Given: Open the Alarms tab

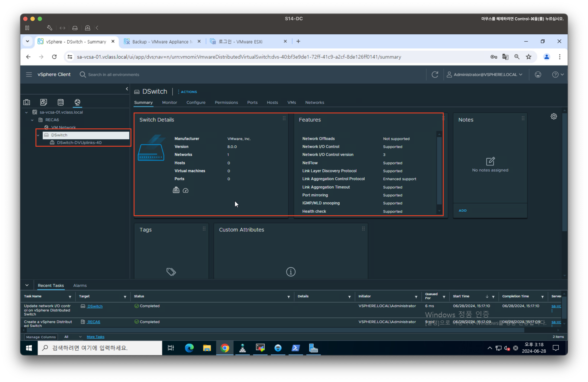Looking at the screenshot, I should pos(80,286).
